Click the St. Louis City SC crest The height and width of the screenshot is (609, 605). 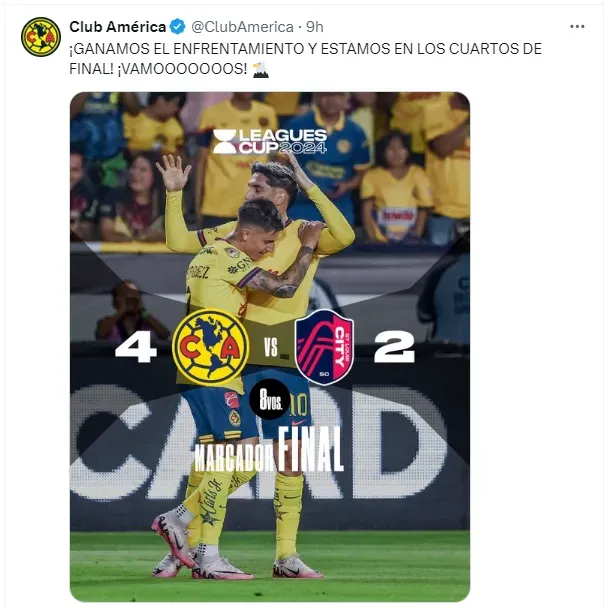324,347
